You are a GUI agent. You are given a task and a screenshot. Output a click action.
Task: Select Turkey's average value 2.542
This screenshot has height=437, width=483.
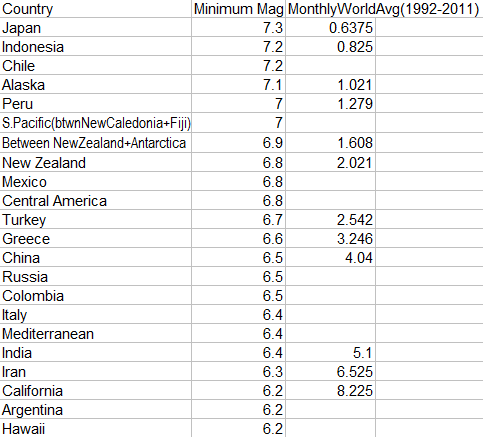330,219
